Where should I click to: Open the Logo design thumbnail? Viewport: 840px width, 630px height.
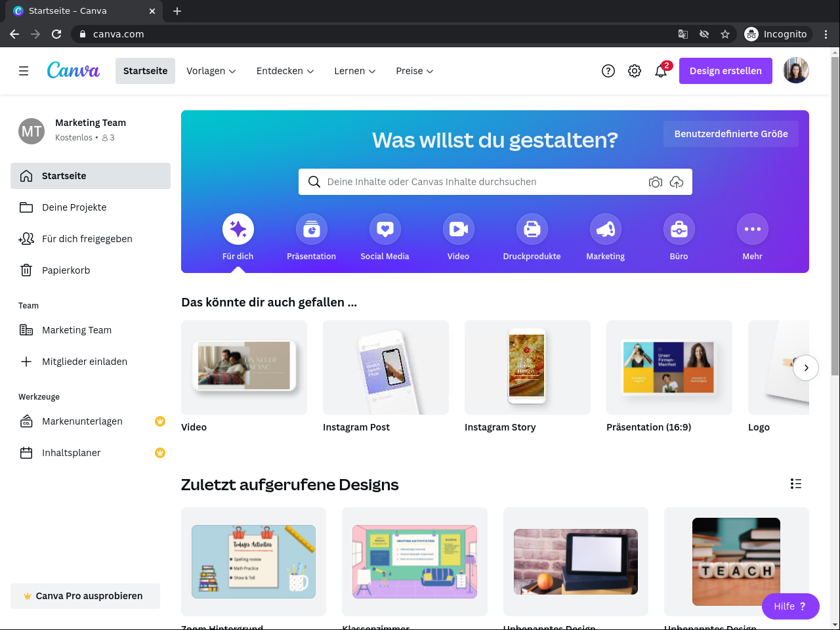[778, 367]
